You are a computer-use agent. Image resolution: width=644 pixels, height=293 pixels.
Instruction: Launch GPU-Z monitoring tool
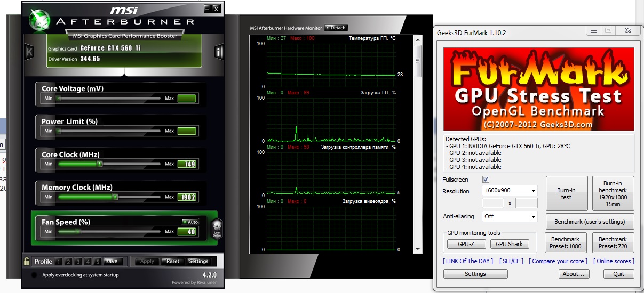pos(466,244)
